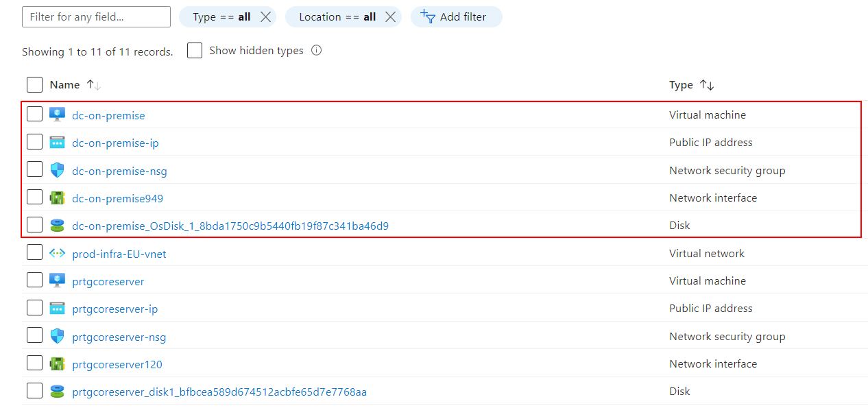
Task: Select the prtgcoreserver-nsg row checkbox
Action: pos(34,336)
